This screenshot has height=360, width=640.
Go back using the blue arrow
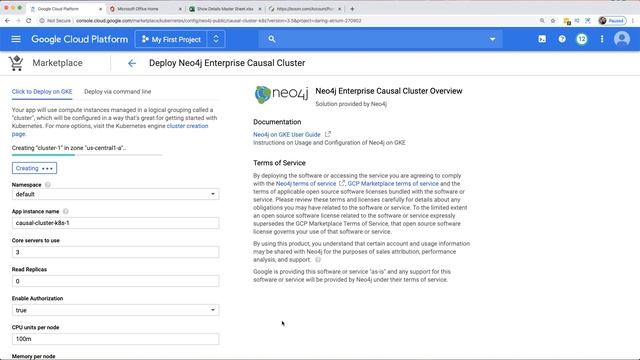tap(131, 63)
